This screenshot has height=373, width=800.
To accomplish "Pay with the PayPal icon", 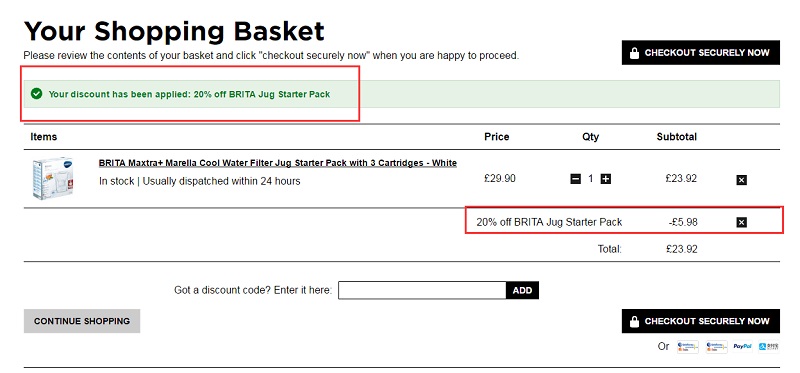I will [742, 346].
